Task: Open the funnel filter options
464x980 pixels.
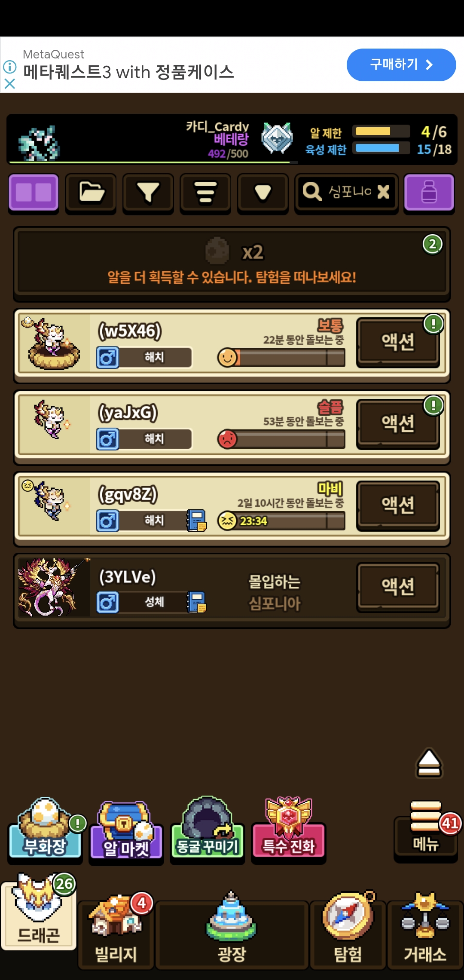Action: 148,193
